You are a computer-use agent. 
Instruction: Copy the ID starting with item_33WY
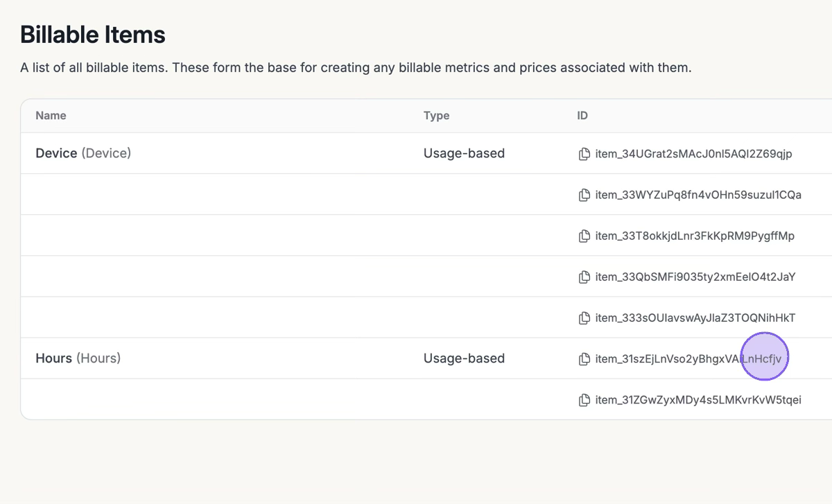pos(584,195)
